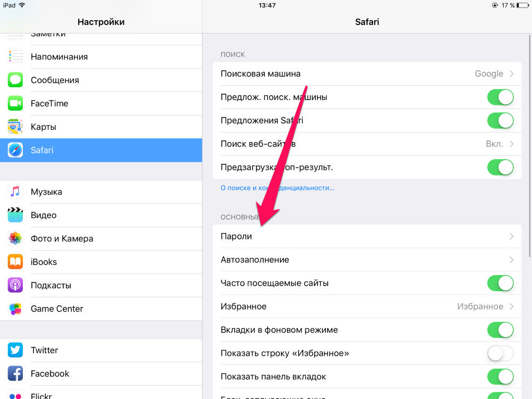The width and height of the screenshot is (532, 399).
Task: Tap the Photos flower icon for Фото и Камера
Action: click(x=15, y=238)
